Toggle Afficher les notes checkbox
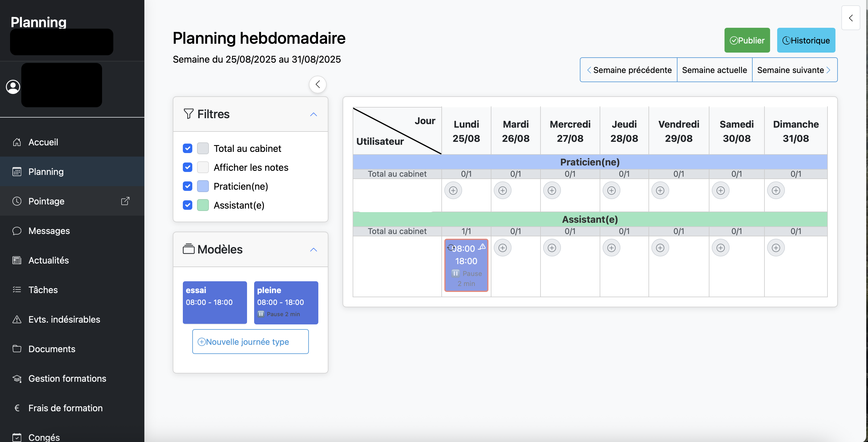868x442 pixels. (187, 167)
